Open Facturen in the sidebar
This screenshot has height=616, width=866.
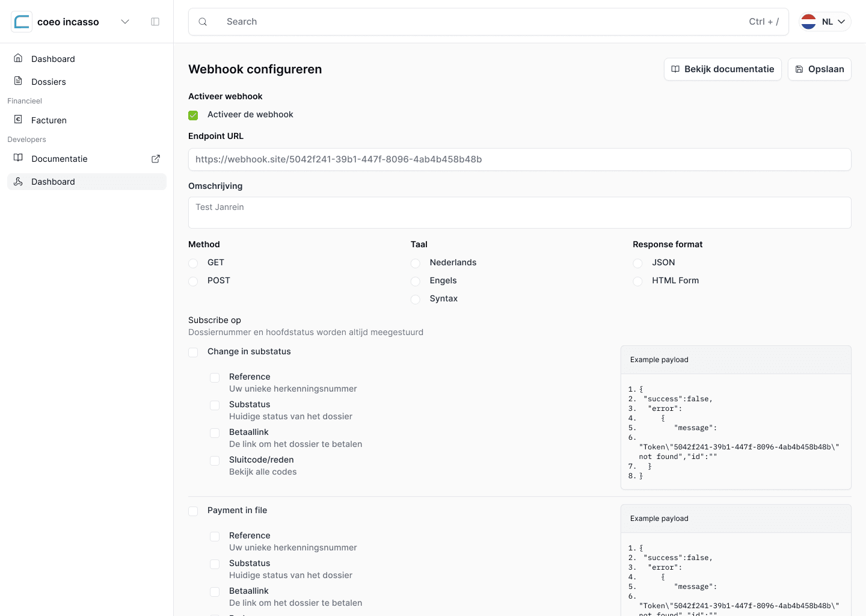87,120
